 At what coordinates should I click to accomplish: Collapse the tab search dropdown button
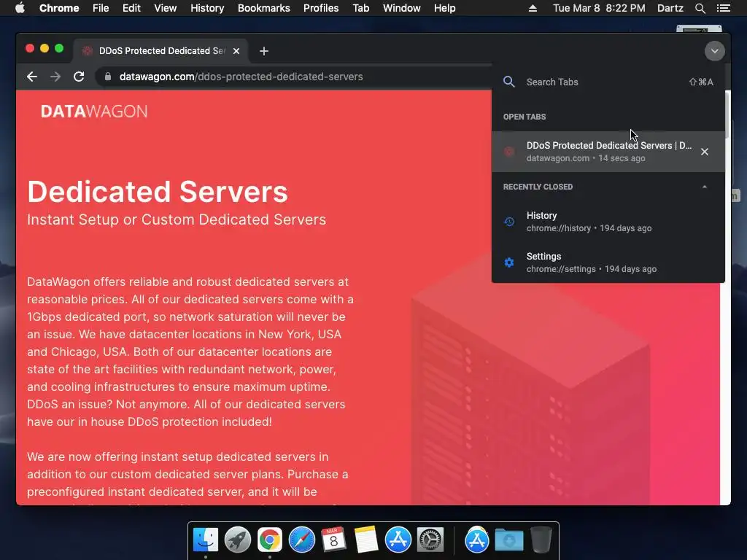(x=715, y=51)
